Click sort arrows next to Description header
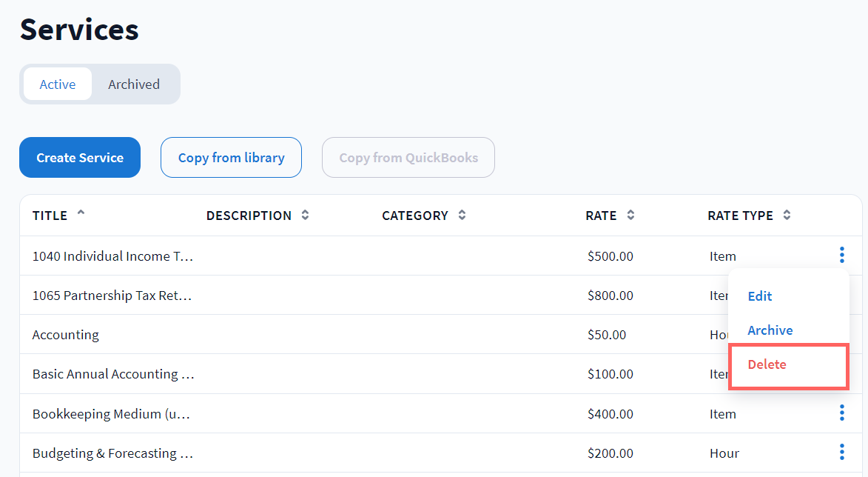Image resolution: width=868 pixels, height=477 pixels. [305, 216]
